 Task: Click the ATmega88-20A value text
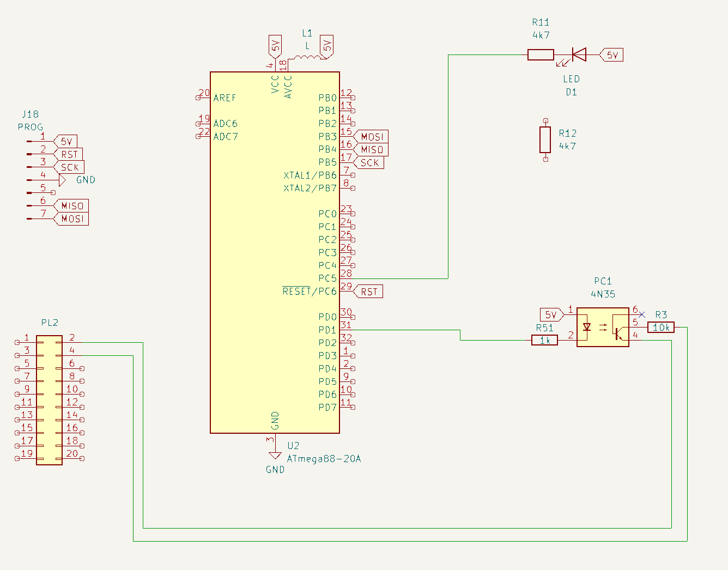tap(324, 459)
